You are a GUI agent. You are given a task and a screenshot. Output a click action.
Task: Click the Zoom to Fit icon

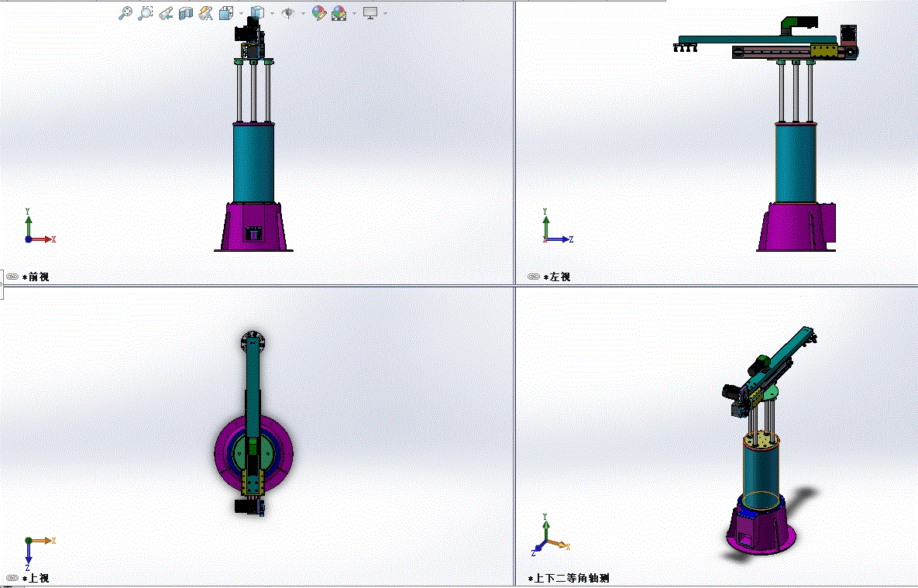pyautogui.click(x=125, y=13)
